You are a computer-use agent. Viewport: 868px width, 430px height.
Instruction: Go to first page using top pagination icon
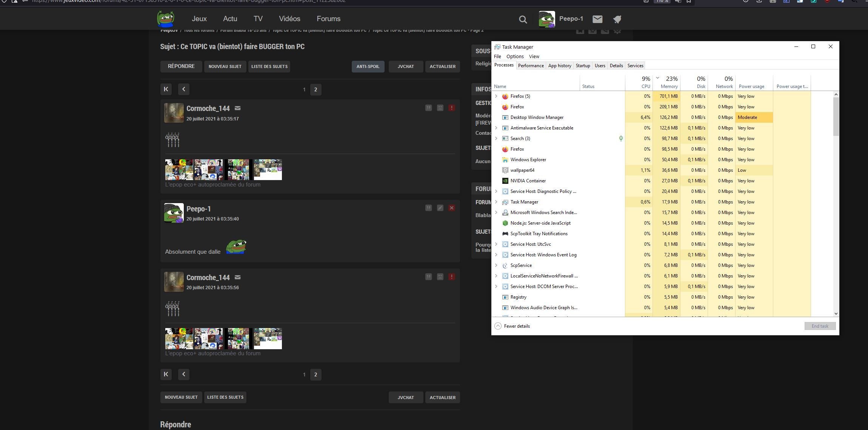[166, 89]
